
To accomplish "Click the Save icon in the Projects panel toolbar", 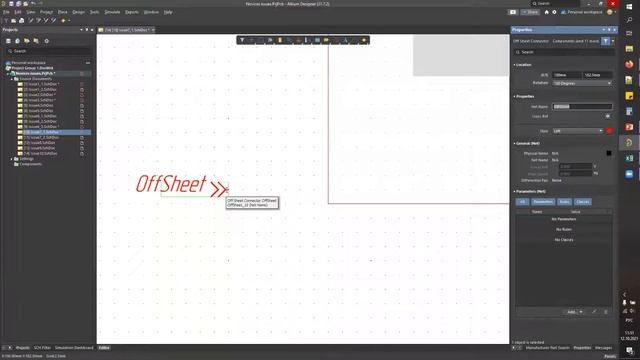I will point(8,41).
